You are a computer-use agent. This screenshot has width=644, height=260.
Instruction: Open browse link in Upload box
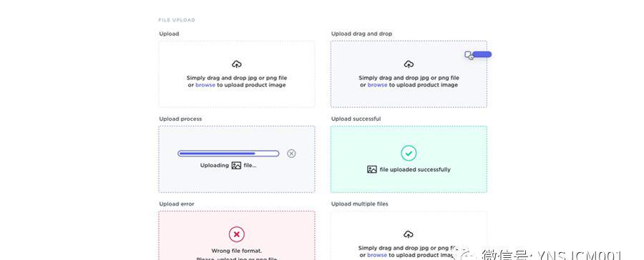pos(205,85)
